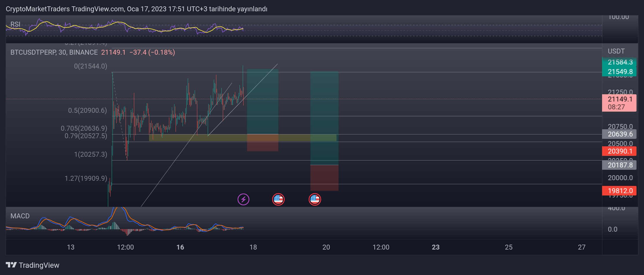Click the current price tag 21149.1
The height and width of the screenshot is (275, 644).
tap(619, 103)
